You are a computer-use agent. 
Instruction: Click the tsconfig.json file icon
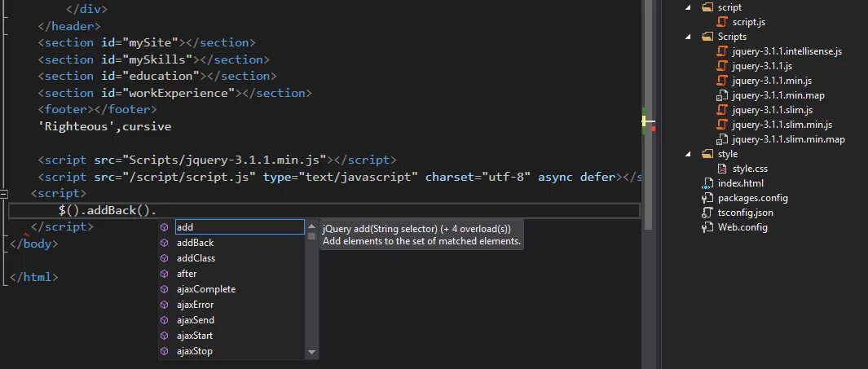tap(707, 213)
